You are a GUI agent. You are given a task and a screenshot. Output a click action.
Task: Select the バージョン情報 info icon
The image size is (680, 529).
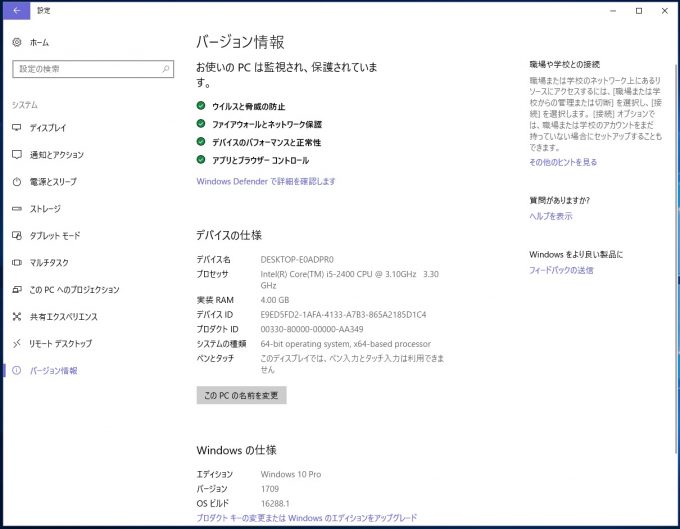[x=17, y=370]
